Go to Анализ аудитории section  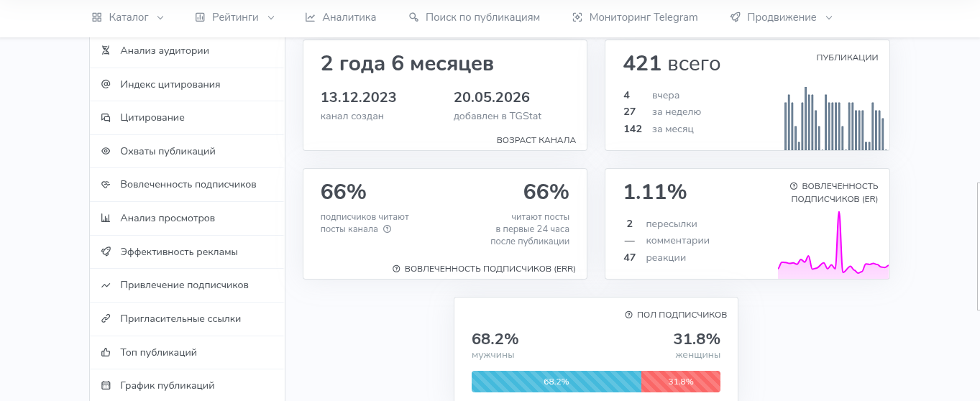click(187, 50)
